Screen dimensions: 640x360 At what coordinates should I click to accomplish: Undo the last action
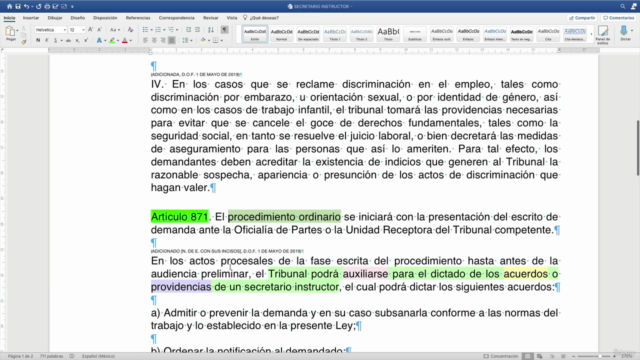point(27,7)
